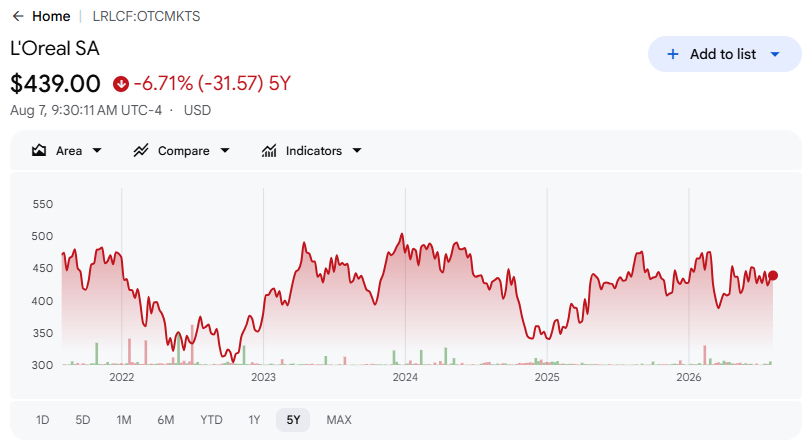Select the YTD range tab
The width and height of the screenshot is (810, 447).
point(211,420)
